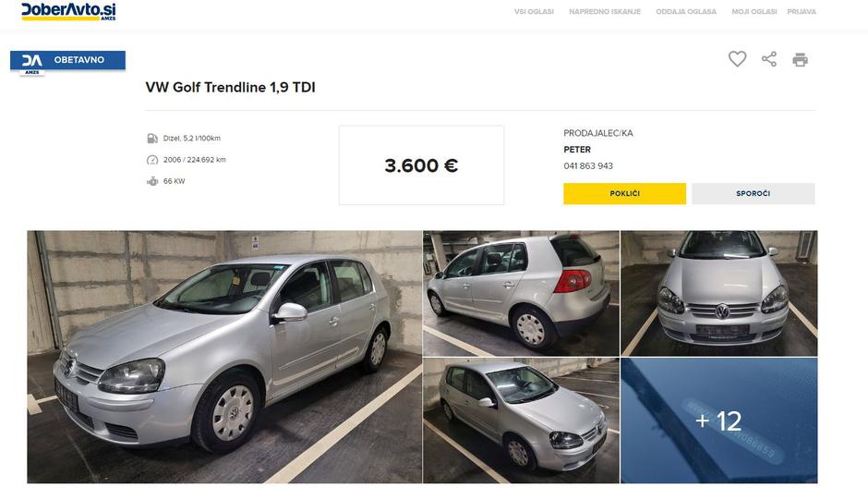
Task: Click the OBETAVNO badge
Action: click(67, 60)
